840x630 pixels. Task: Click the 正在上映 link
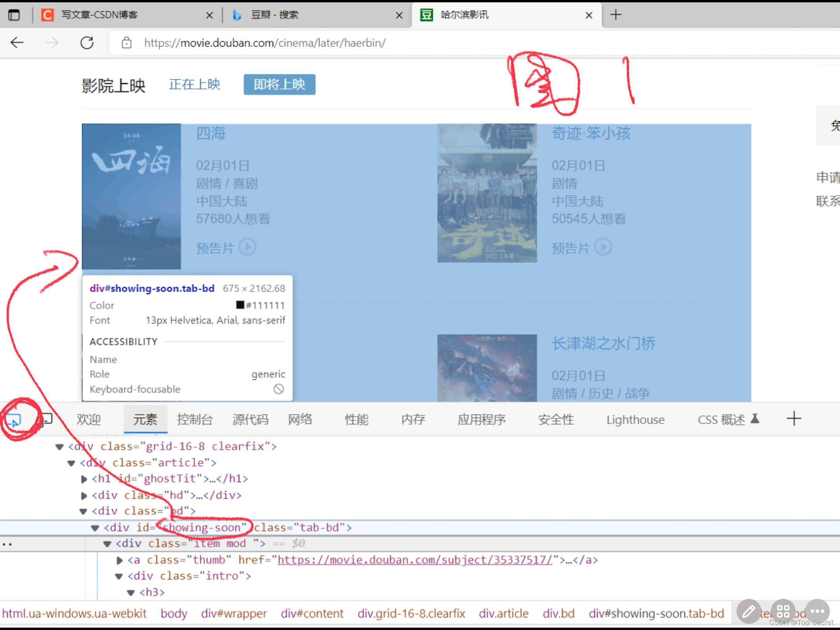pos(194,84)
